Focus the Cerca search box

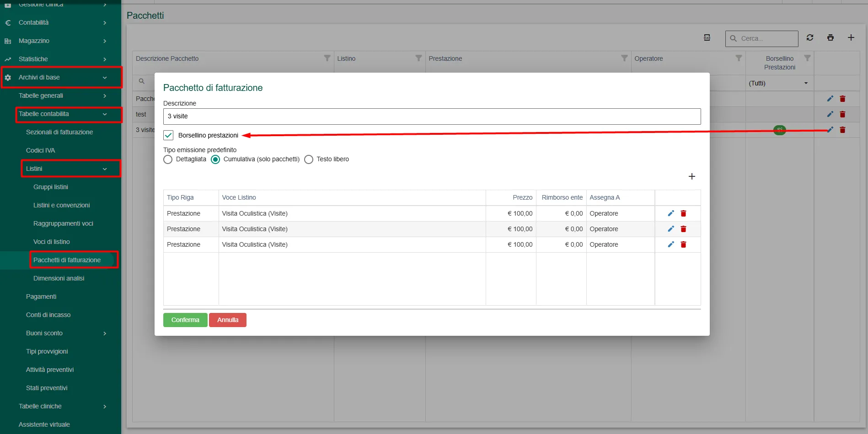(x=762, y=38)
